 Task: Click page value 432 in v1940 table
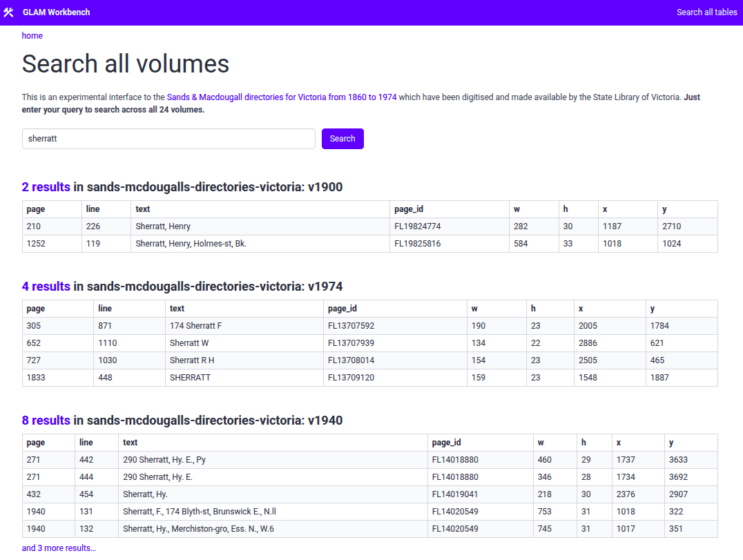coord(48,494)
